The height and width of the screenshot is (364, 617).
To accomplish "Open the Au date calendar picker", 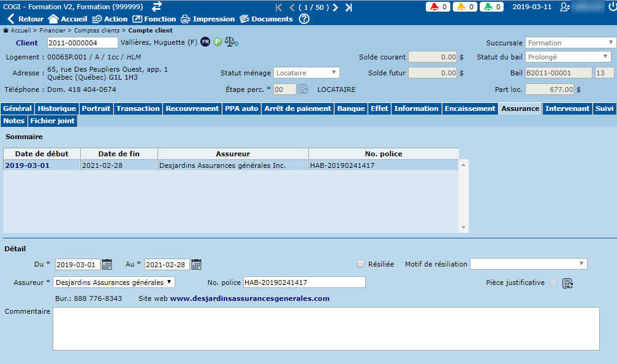I will click(196, 265).
